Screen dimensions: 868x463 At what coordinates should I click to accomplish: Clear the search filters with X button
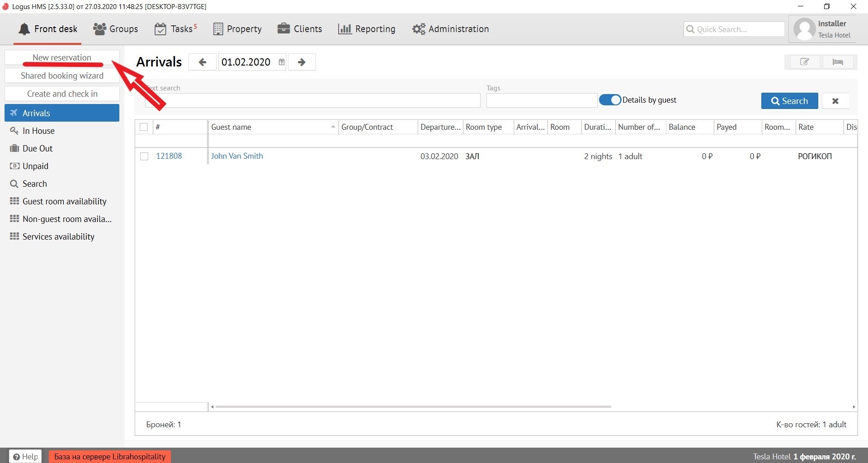pos(835,101)
